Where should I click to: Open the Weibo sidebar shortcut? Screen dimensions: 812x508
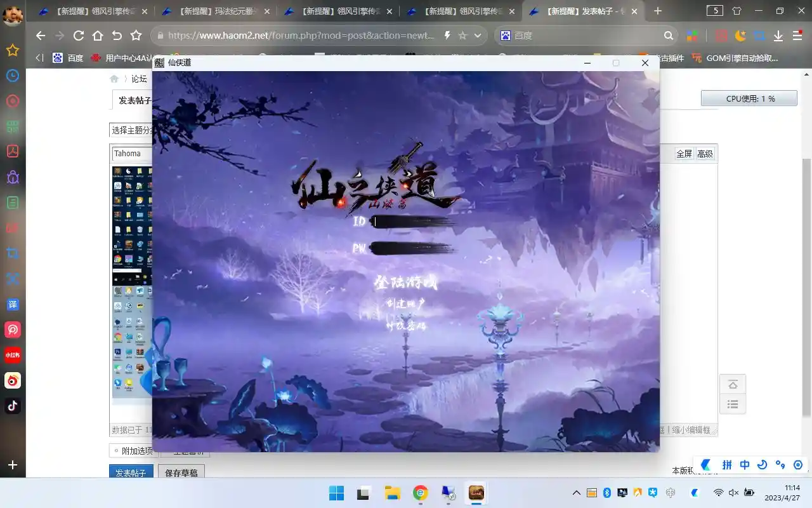[x=13, y=380]
